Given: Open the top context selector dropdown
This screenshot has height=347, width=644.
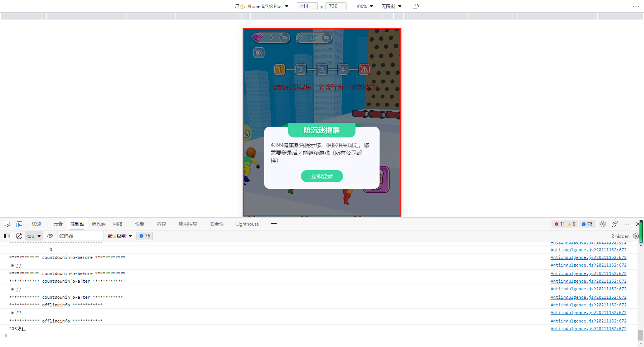Looking at the screenshot, I should [x=34, y=236].
